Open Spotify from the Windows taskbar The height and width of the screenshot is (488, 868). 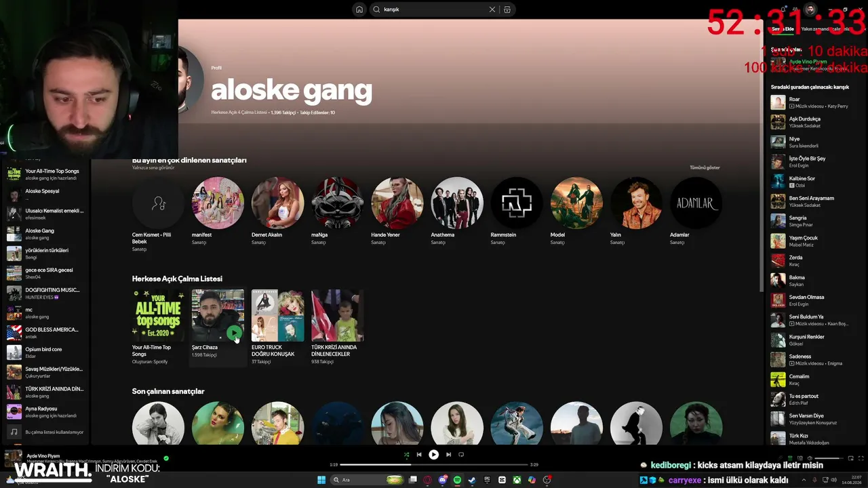(457, 480)
